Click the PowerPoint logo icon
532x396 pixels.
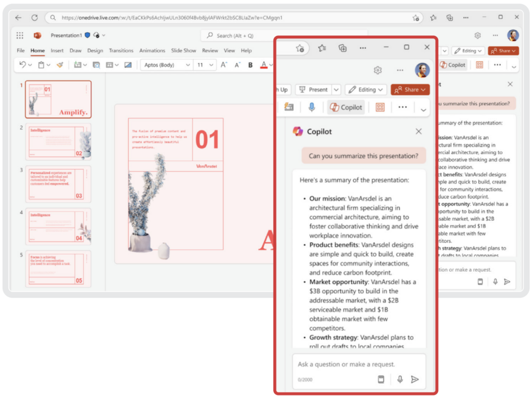click(x=37, y=35)
